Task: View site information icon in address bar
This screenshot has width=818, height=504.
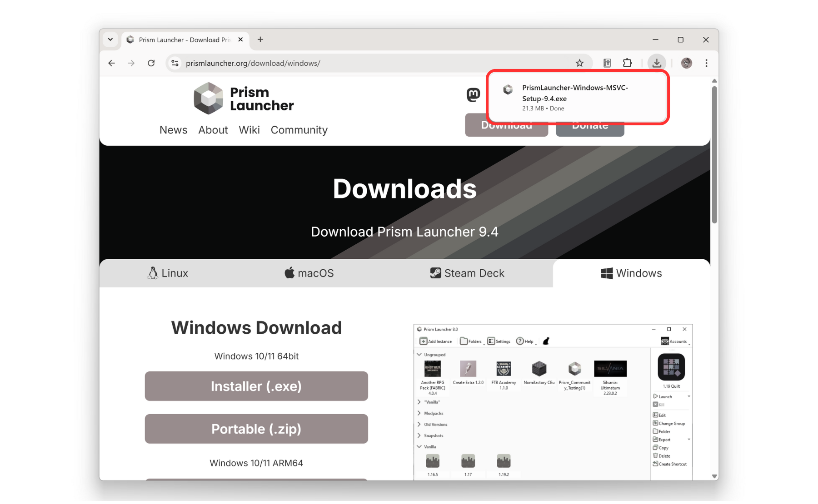Action: click(x=175, y=63)
